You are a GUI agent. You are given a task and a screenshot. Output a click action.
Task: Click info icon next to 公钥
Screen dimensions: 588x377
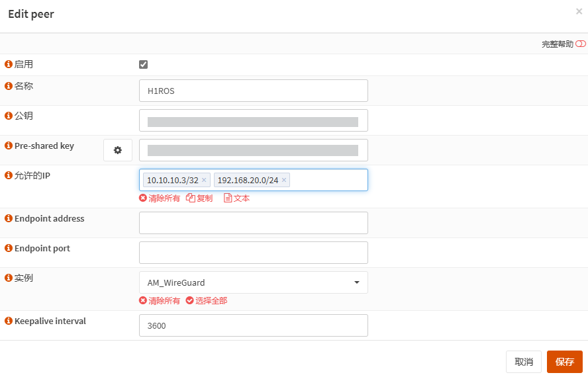pos(9,116)
